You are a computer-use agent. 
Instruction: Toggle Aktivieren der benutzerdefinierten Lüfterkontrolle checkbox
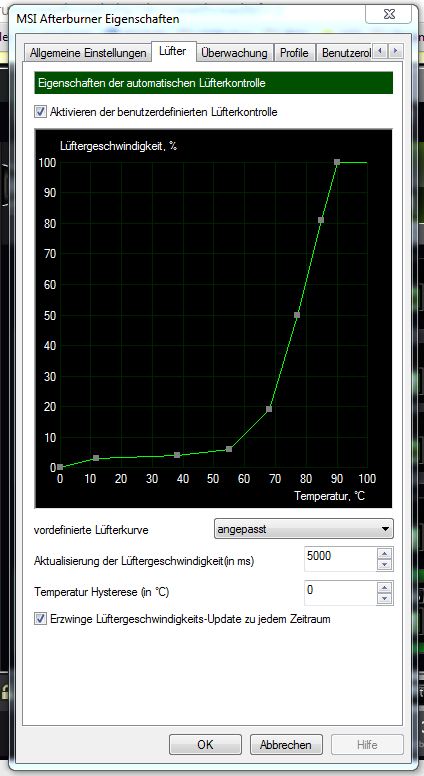pos(40,112)
